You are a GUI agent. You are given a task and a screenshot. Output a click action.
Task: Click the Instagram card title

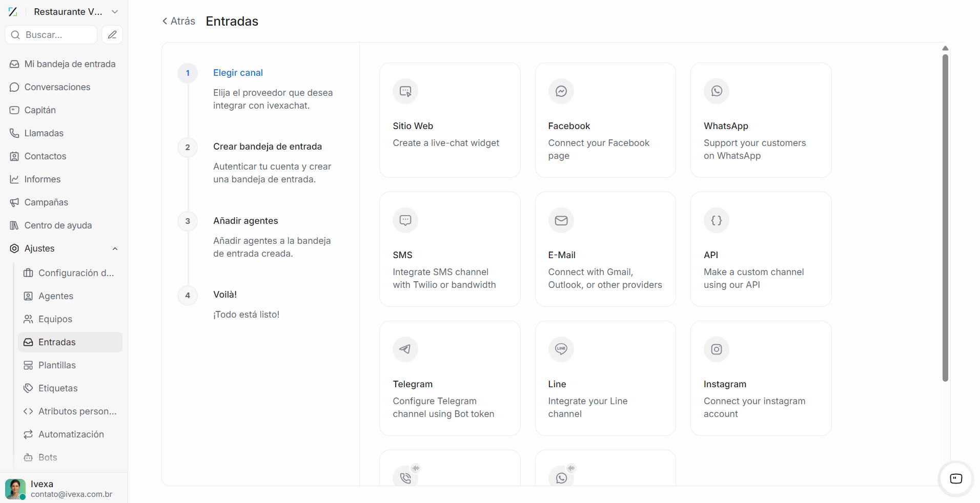[725, 384]
